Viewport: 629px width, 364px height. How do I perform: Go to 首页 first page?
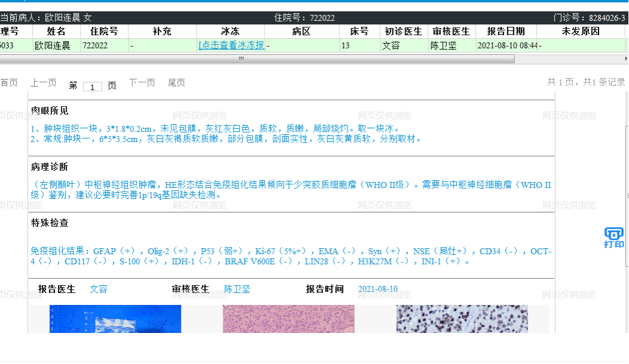point(8,83)
